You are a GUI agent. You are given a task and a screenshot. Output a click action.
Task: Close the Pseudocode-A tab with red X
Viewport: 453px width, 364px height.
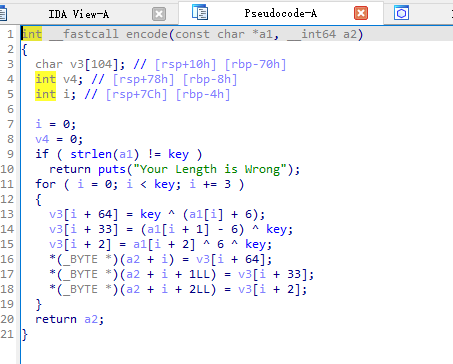[361, 13]
